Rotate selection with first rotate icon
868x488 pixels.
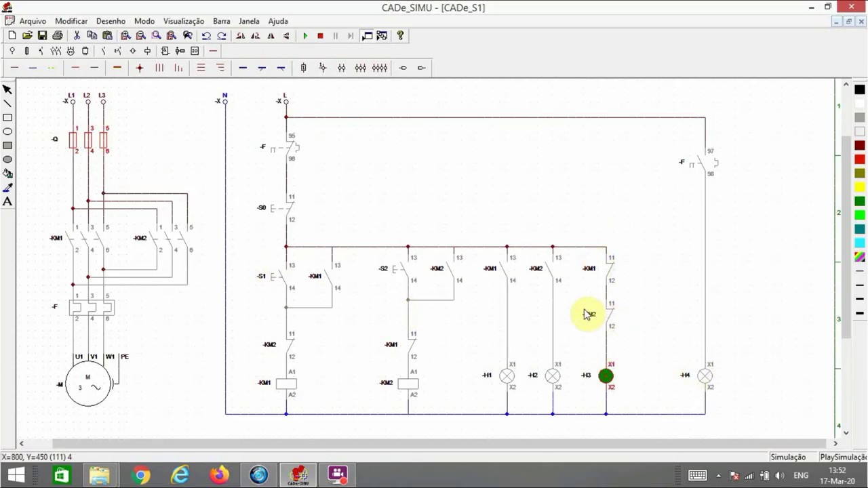point(240,35)
